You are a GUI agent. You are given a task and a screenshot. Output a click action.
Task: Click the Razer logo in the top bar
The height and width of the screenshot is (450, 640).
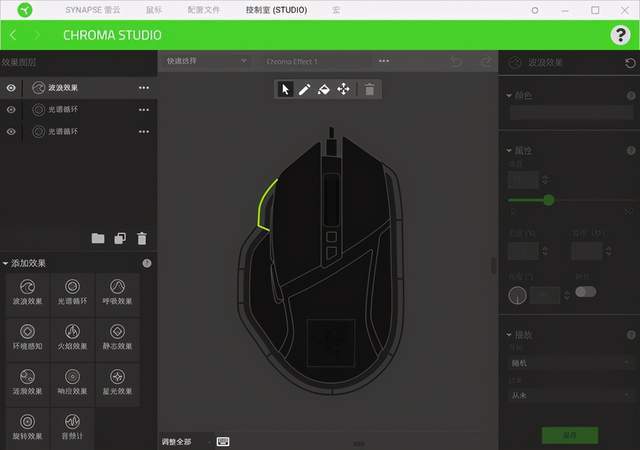[x=24, y=10]
